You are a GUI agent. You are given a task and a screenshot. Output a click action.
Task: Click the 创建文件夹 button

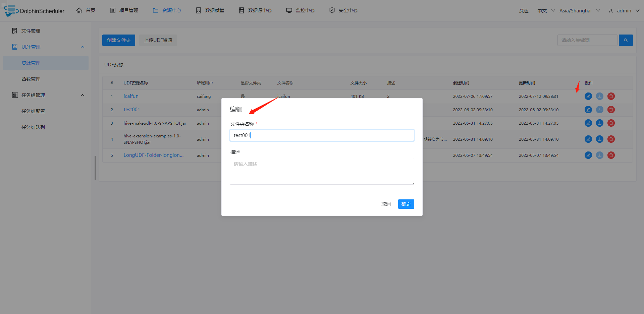[119, 40]
